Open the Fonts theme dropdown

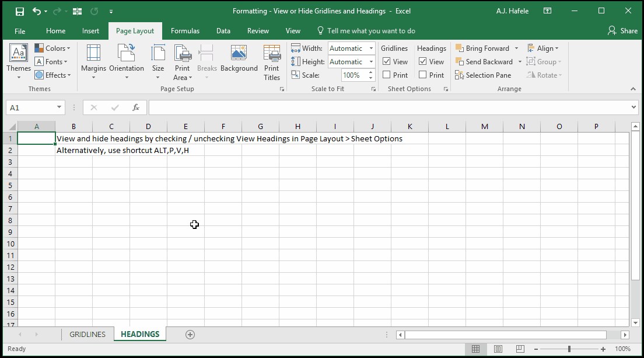[x=51, y=62]
